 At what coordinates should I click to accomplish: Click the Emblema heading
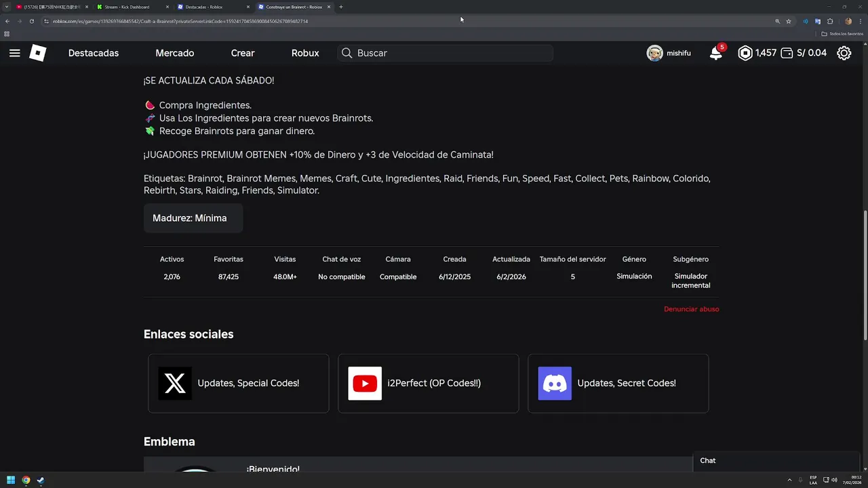[x=170, y=442]
